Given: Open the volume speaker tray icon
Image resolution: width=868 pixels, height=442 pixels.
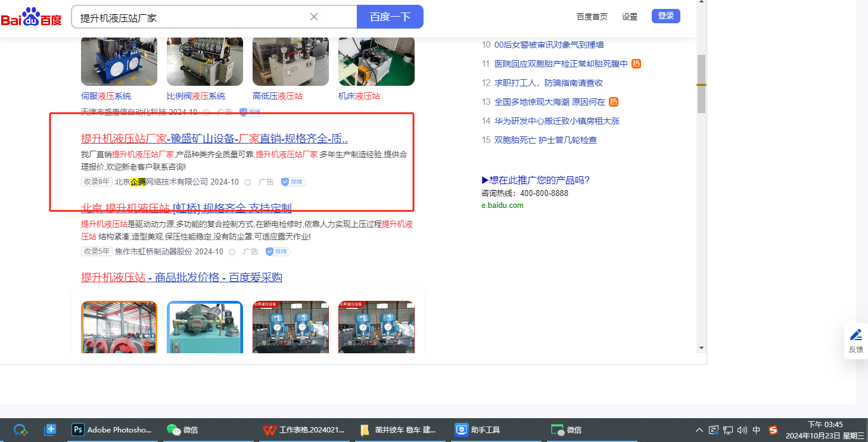Looking at the screenshot, I should click(x=742, y=430).
